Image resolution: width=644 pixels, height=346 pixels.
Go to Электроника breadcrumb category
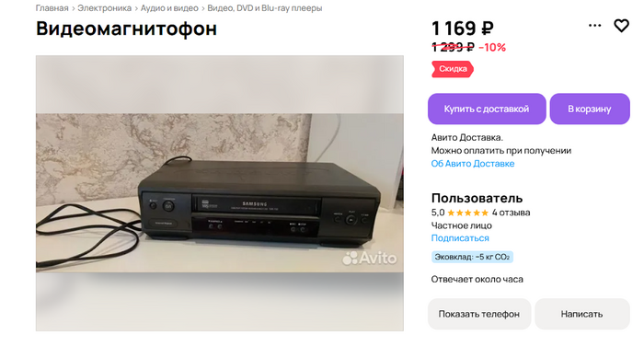click(104, 8)
